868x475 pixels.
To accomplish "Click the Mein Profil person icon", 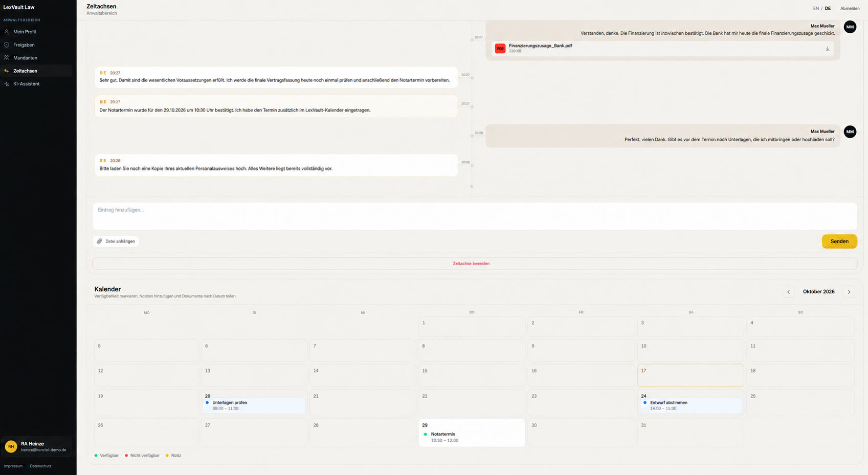I will point(7,32).
